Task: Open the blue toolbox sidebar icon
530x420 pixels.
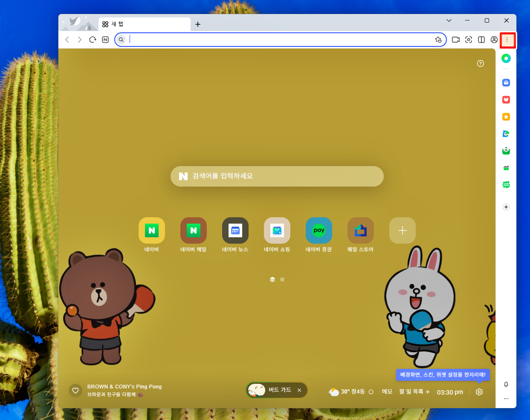Action: click(x=506, y=83)
